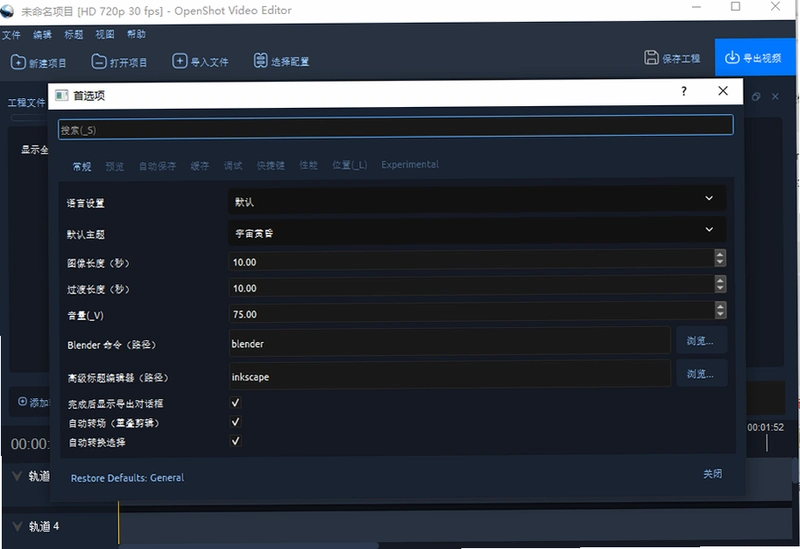Close the 首选项 preferences dialog with X

click(x=723, y=91)
